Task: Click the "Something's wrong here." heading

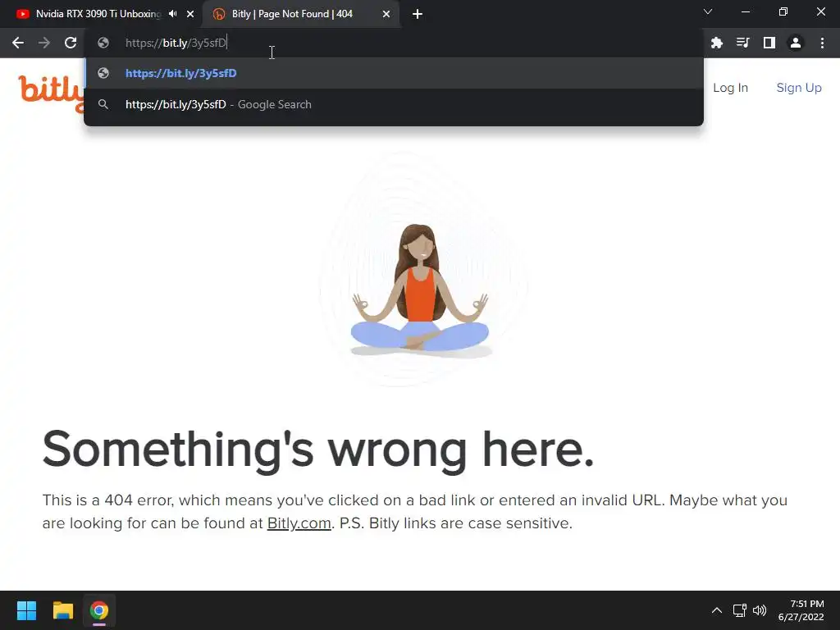Action: point(318,450)
